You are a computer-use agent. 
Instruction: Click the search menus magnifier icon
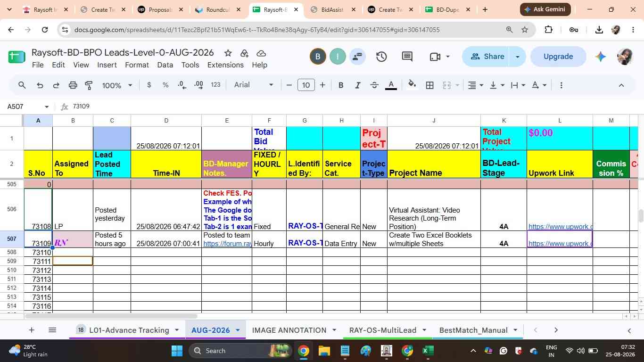coord(22,85)
